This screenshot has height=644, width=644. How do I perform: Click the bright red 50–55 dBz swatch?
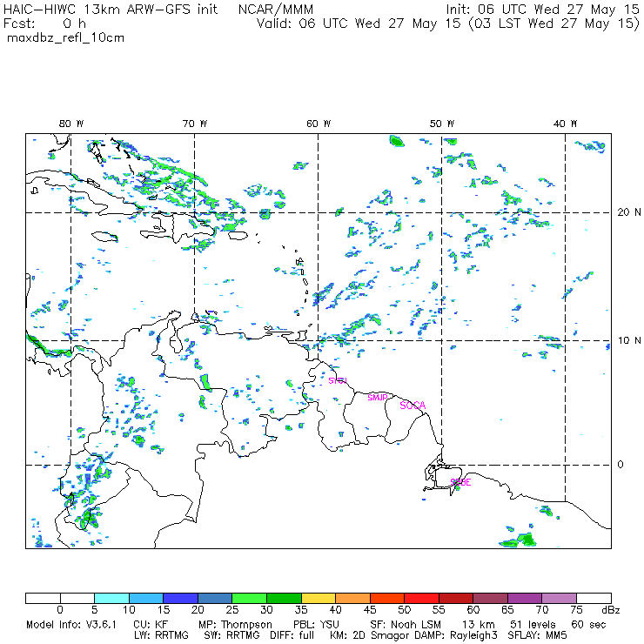pos(422,598)
